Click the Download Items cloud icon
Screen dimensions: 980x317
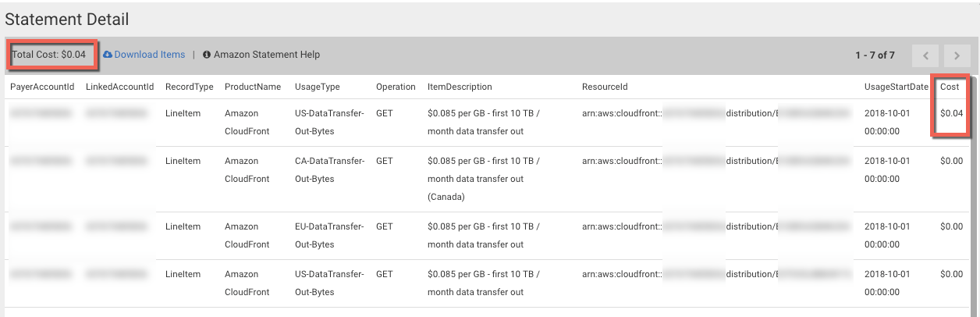point(108,55)
